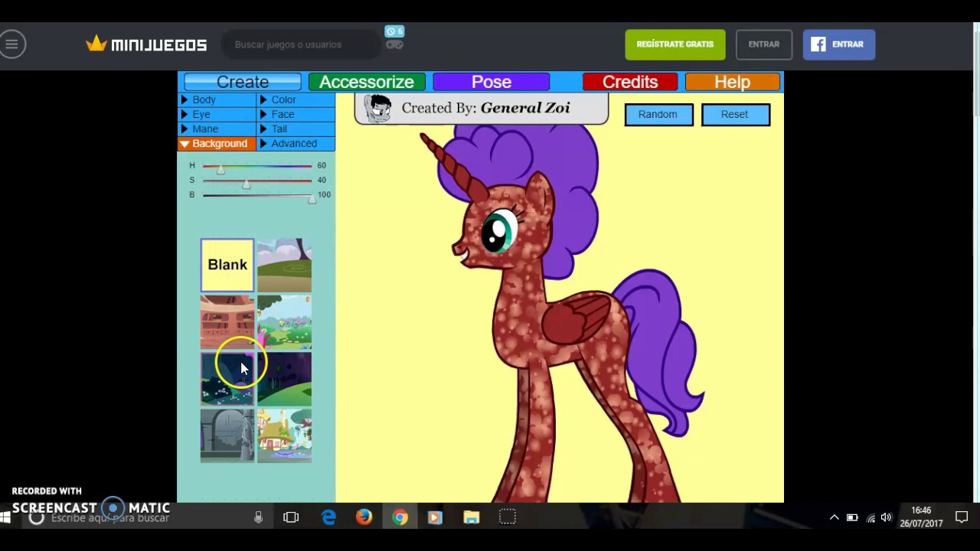Expand the Tail section
The image size is (980, 551).
click(296, 129)
